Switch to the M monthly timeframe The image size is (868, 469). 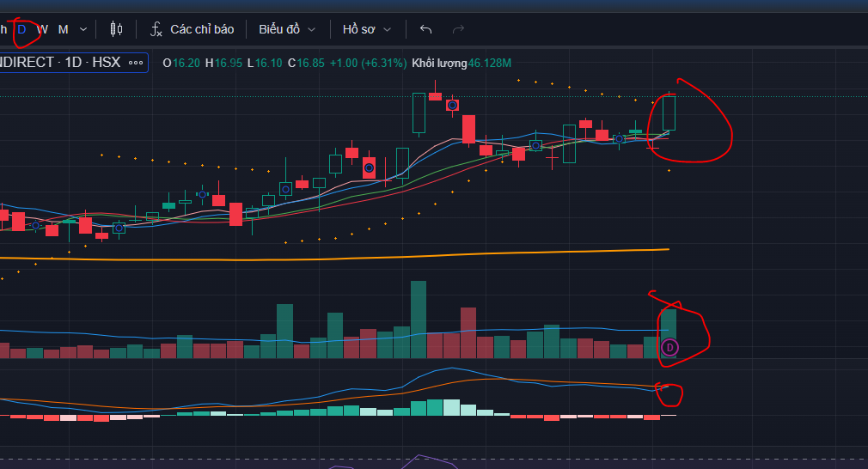click(x=63, y=29)
